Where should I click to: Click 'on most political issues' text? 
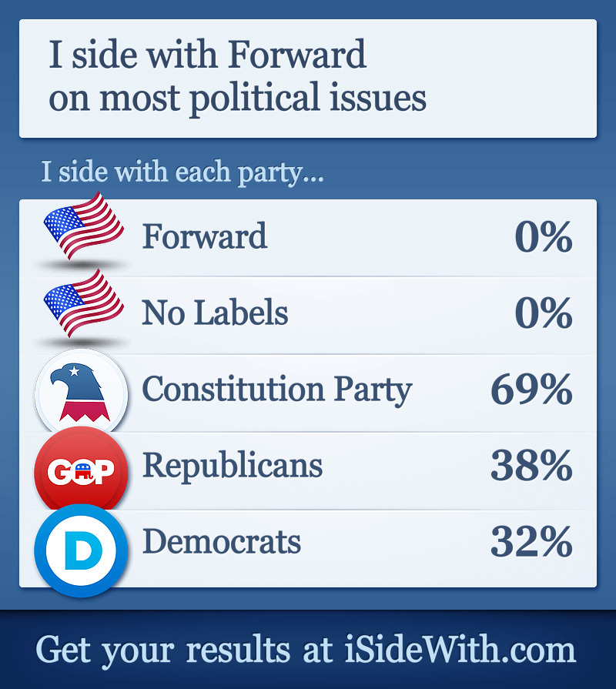point(237,99)
